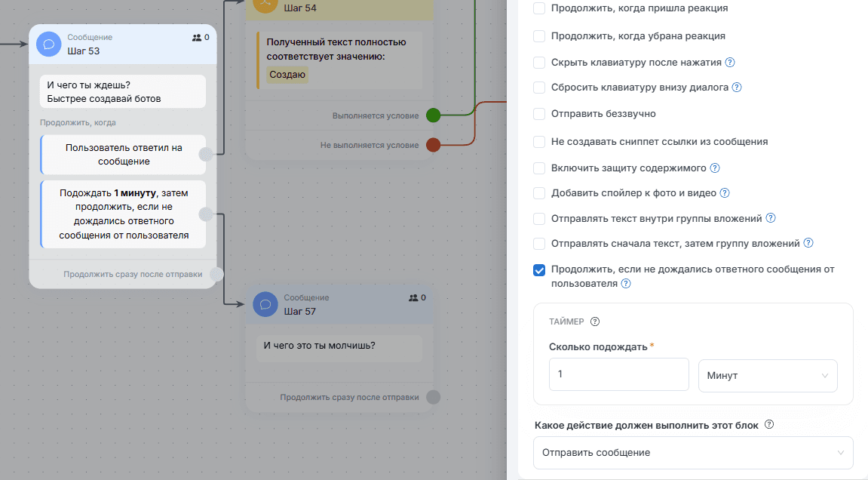Image resolution: width=868 pixels, height=480 pixels.
Task: Open help for 'Отправлять текст внутри группы вложений'
Action: click(x=771, y=218)
